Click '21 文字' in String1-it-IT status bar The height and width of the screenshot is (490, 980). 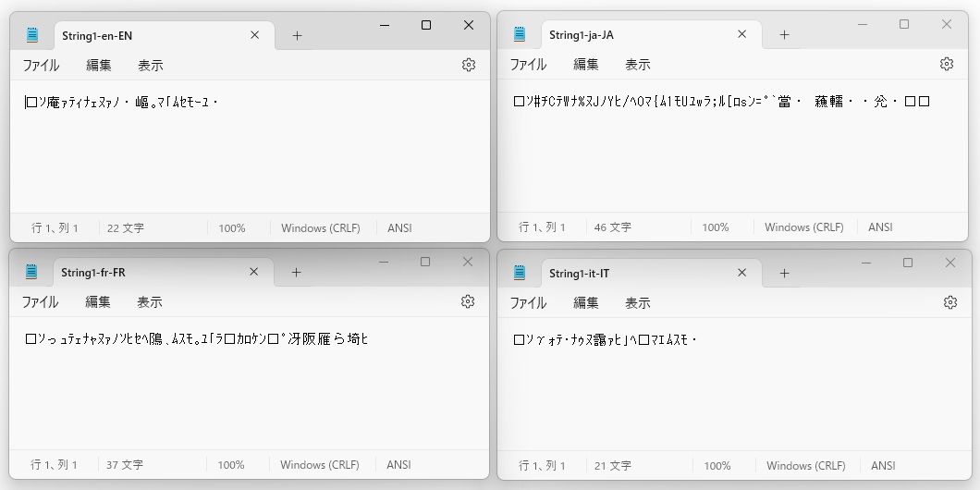point(612,466)
